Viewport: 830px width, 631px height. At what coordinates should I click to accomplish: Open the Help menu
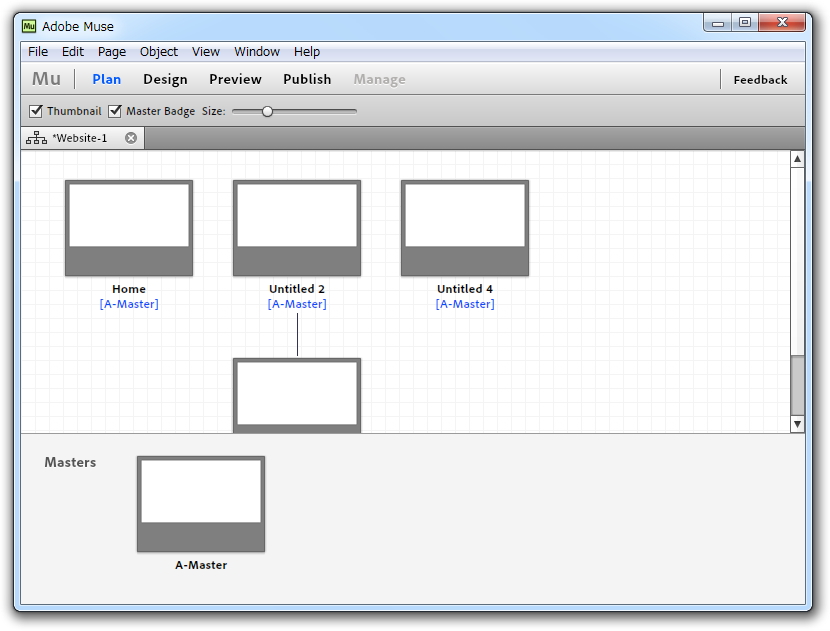click(307, 52)
